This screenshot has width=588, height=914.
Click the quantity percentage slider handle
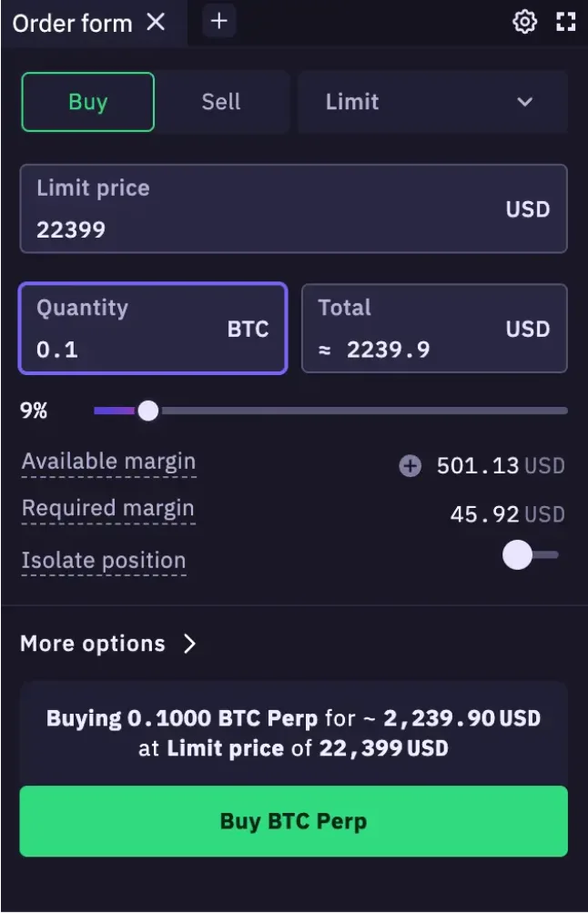(147, 411)
